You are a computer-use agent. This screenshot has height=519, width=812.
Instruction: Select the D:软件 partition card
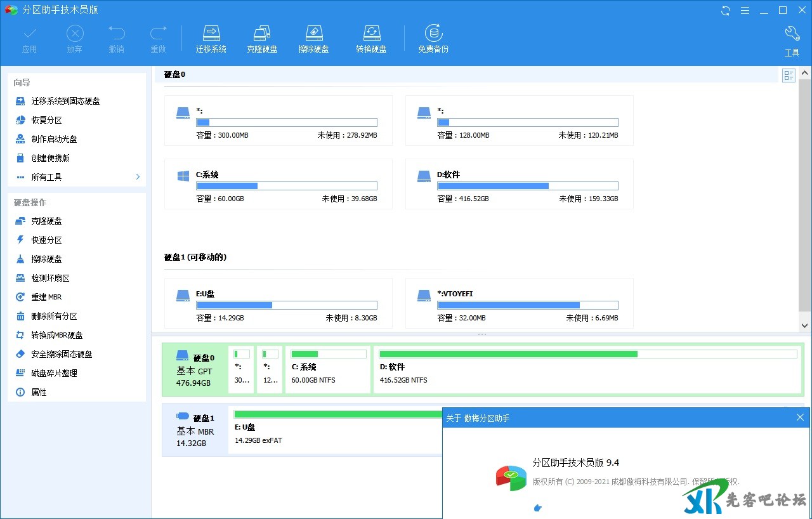coord(519,184)
